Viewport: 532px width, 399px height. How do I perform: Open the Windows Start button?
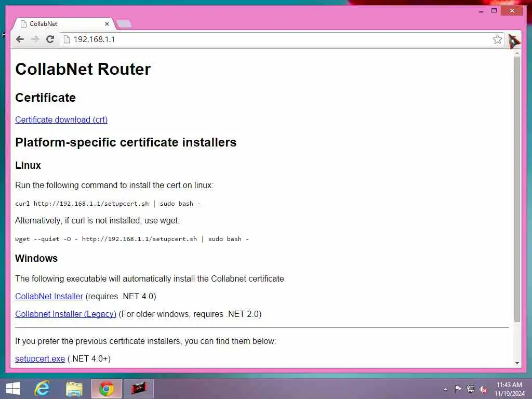coord(13,389)
